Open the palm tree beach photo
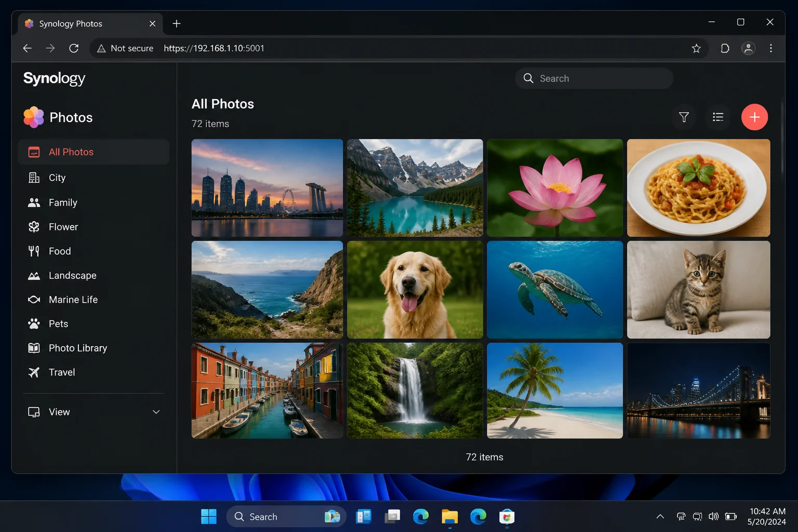Viewport: 798px width, 532px height. coord(555,390)
